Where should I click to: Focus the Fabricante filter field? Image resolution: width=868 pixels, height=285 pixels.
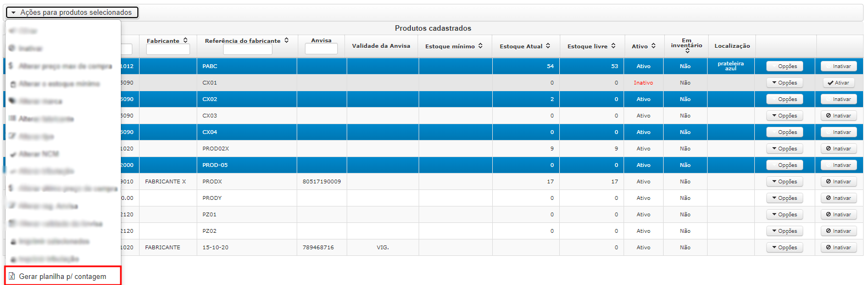pyautogui.click(x=168, y=49)
